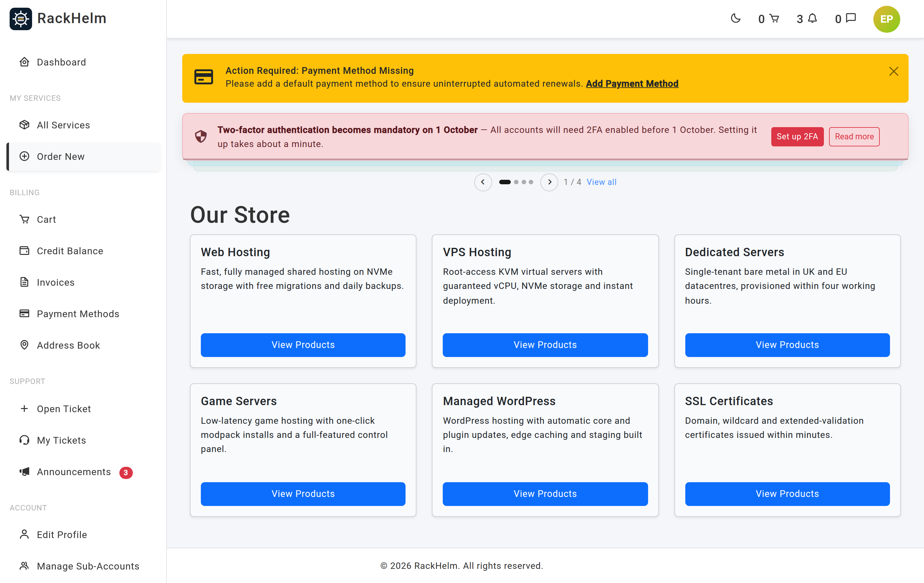
Task: Click View all announcements link
Action: tap(601, 182)
